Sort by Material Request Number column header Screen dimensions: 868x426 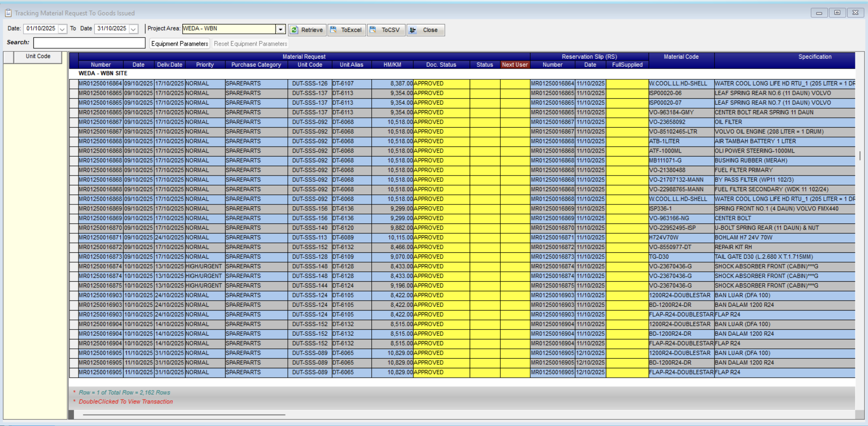[101, 65]
